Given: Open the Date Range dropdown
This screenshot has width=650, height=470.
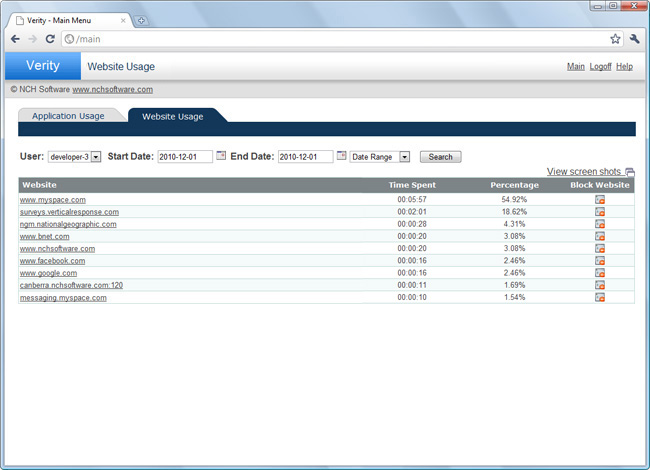Looking at the screenshot, I should pos(380,157).
